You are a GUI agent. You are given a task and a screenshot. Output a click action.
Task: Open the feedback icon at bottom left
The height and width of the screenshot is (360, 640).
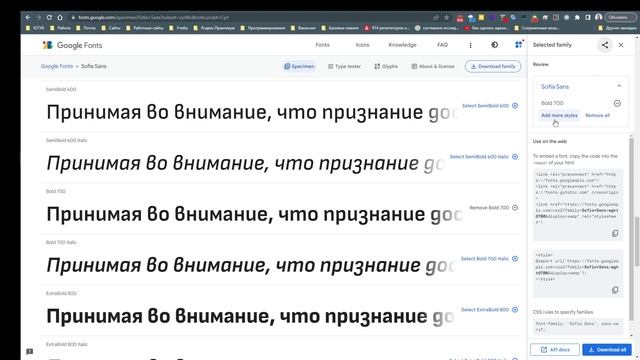click(x=29, y=351)
